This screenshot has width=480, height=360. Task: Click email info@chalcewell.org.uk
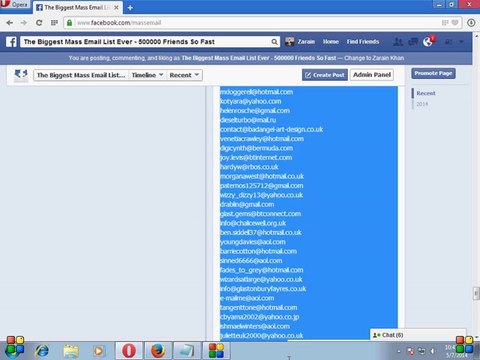[x=253, y=223]
